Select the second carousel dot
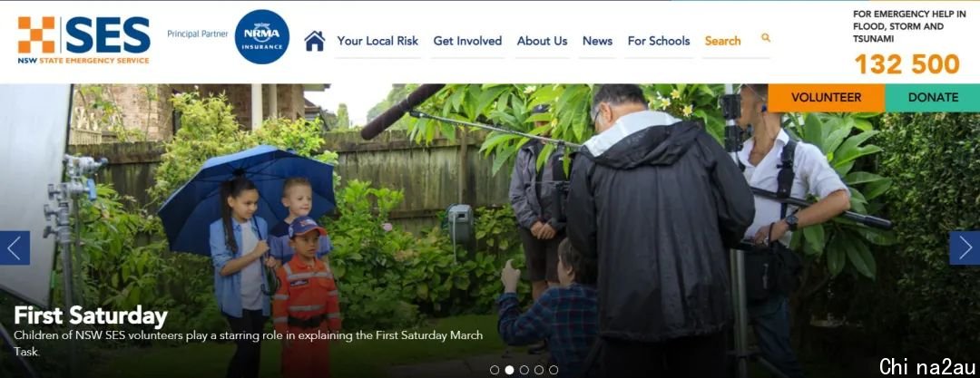Image resolution: width=980 pixels, height=378 pixels. pos(509,370)
